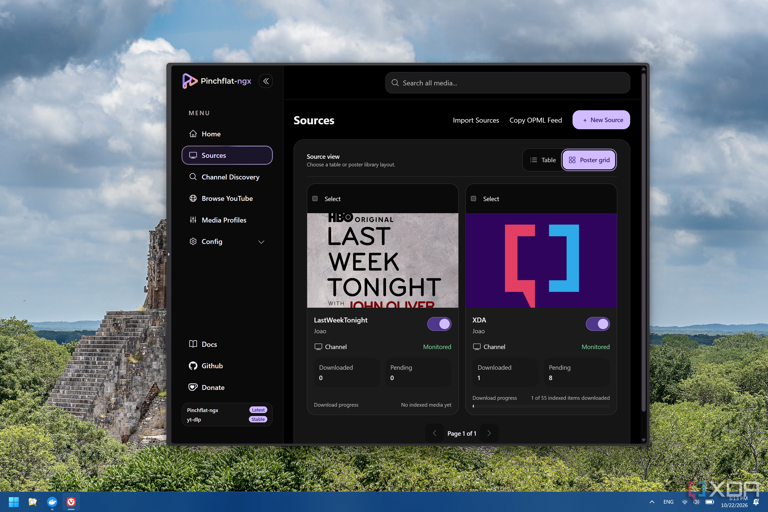This screenshot has height=512, width=768.
Task: Click the Poster grid squares icon
Action: pyautogui.click(x=572, y=160)
